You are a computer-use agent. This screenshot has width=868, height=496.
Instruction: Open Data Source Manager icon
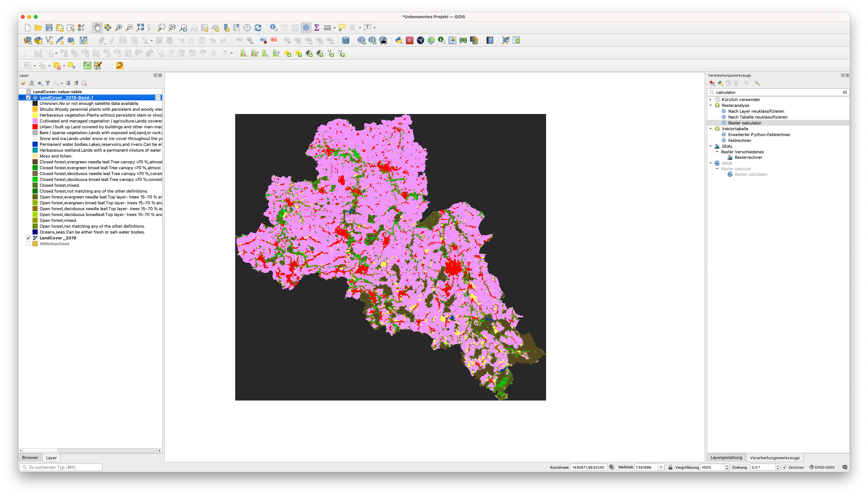(x=28, y=41)
